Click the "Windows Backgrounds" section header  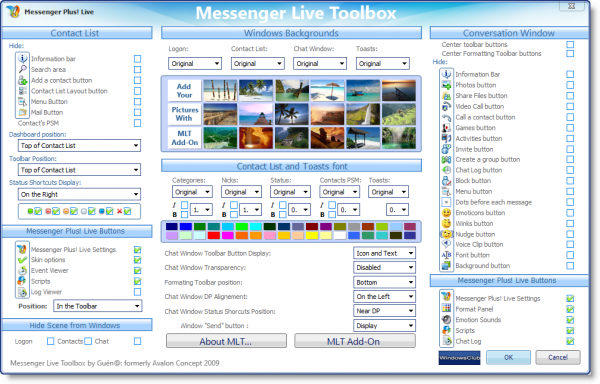click(x=291, y=33)
